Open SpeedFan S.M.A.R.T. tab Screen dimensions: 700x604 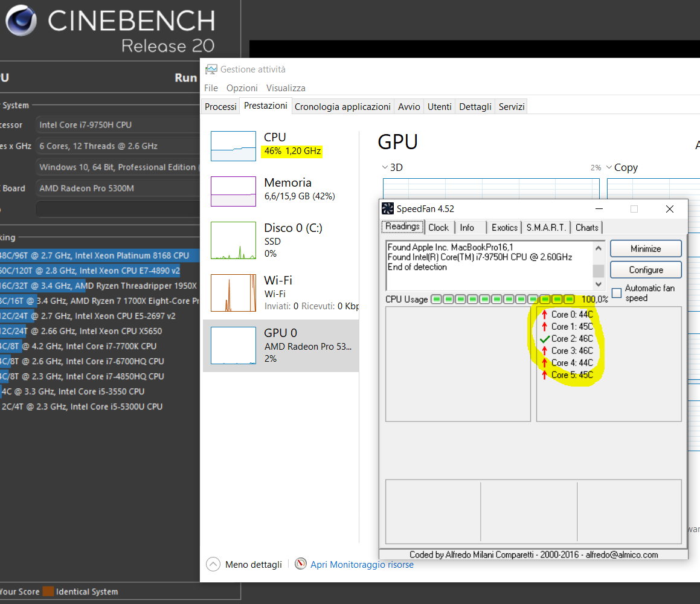pos(546,228)
